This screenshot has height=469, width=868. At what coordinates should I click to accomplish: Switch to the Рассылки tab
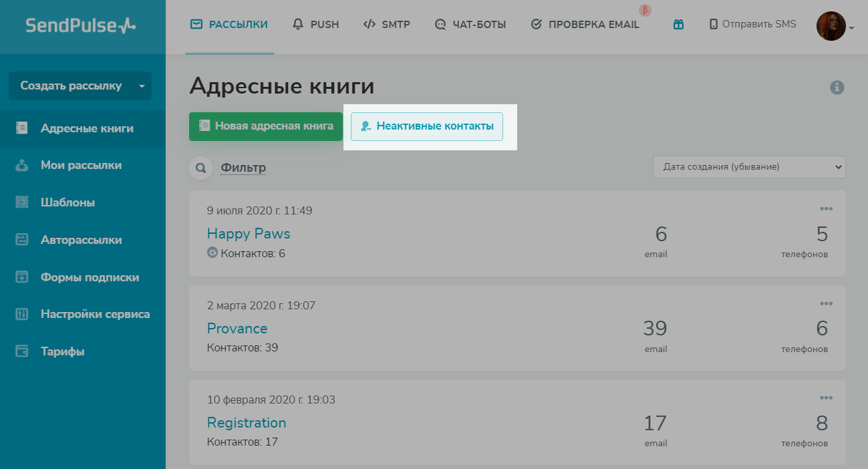(229, 25)
